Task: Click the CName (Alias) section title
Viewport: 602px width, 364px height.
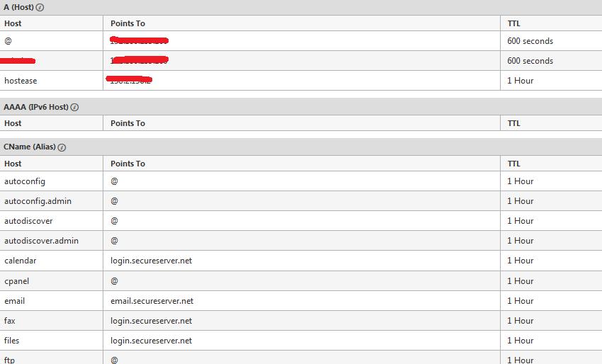Action: (30, 147)
